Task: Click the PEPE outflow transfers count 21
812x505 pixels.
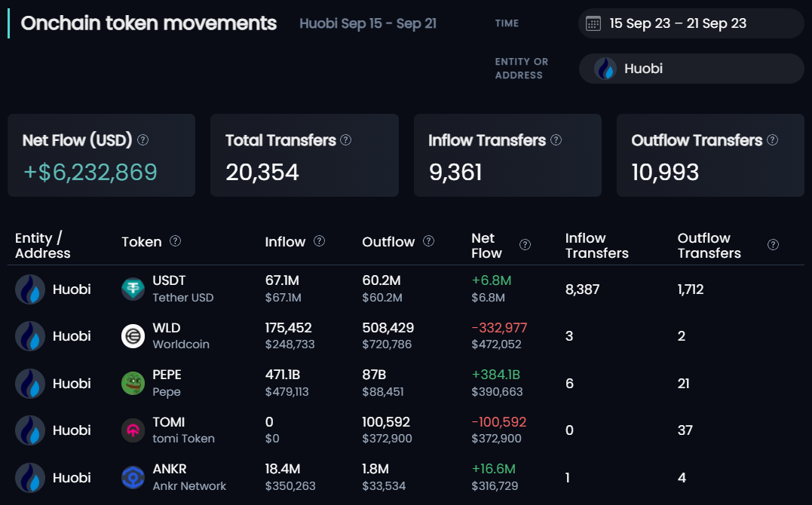Action: click(x=684, y=384)
